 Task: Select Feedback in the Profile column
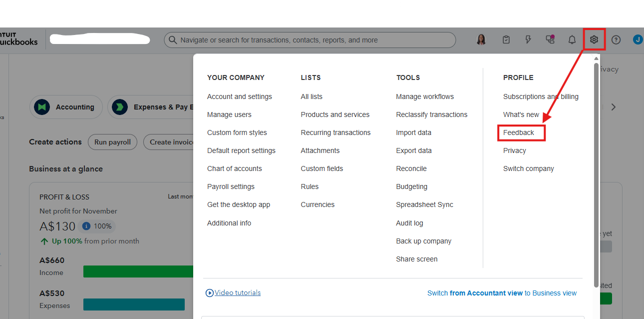click(519, 132)
